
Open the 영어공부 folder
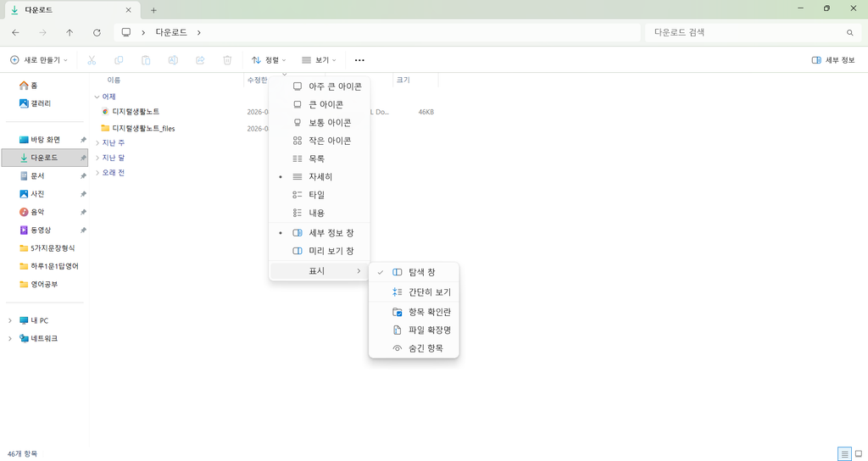44,284
